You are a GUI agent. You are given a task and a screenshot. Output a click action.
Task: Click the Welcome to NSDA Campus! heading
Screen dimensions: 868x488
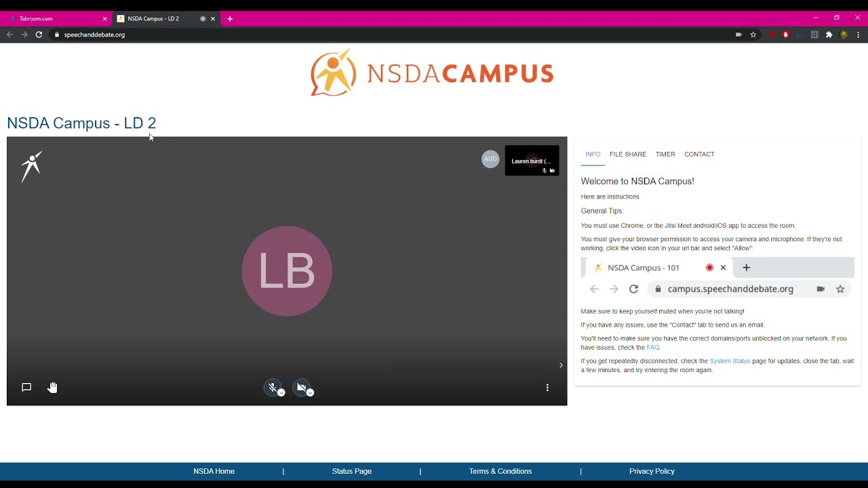(637, 181)
